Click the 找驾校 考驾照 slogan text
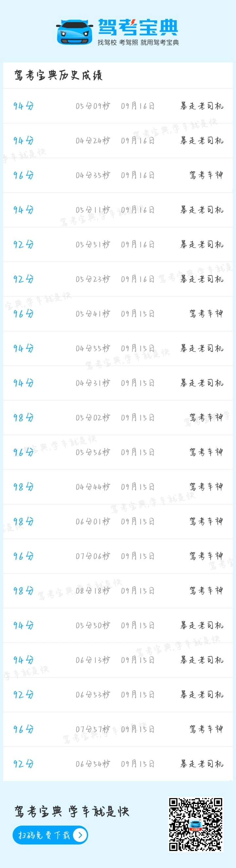The image size is (236, 868). [x=118, y=42]
